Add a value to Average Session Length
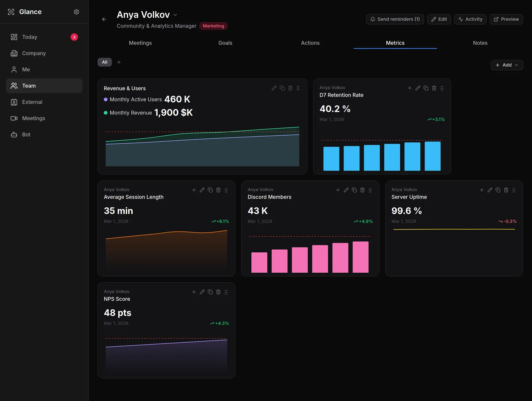Image resolution: width=532 pixels, height=401 pixels. (194, 190)
